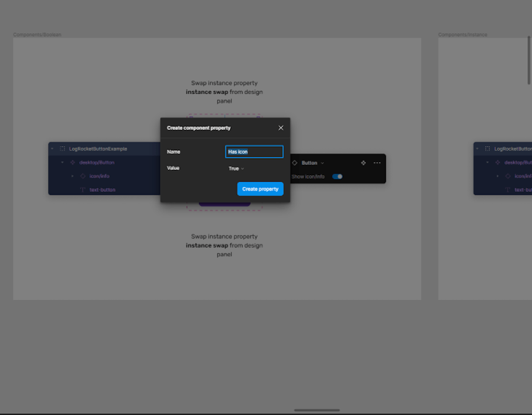Open the Button instance swap dropdown
Screen dimensions: 532x415
coord(322,163)
